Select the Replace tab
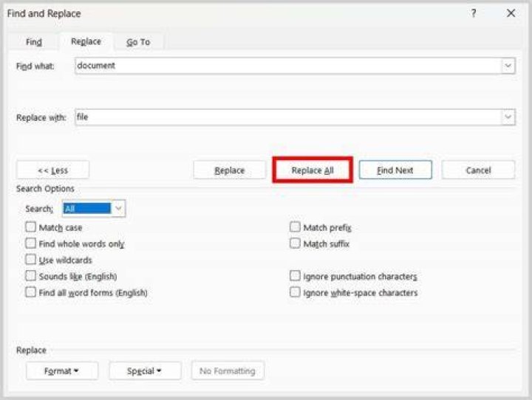The height and width of the screenshot is (400, 532). tap(86, 41)
